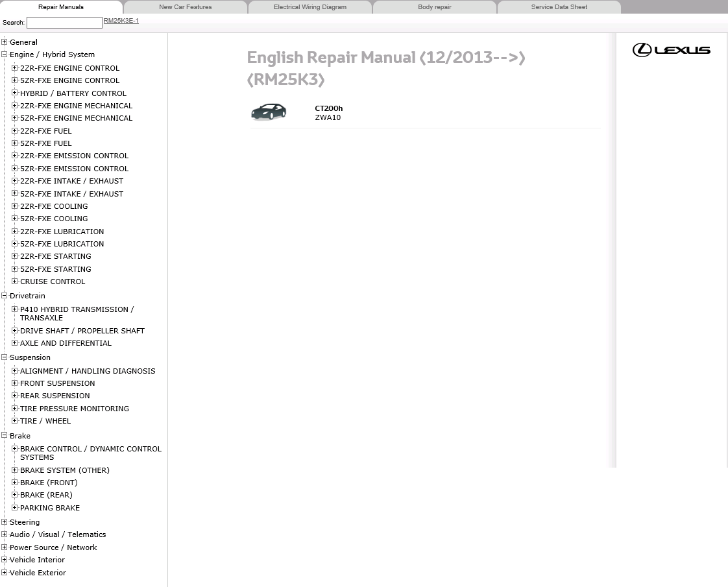728x587 pixels.
Task: Click the ZWA10 model code
Action: pos(328,117)
